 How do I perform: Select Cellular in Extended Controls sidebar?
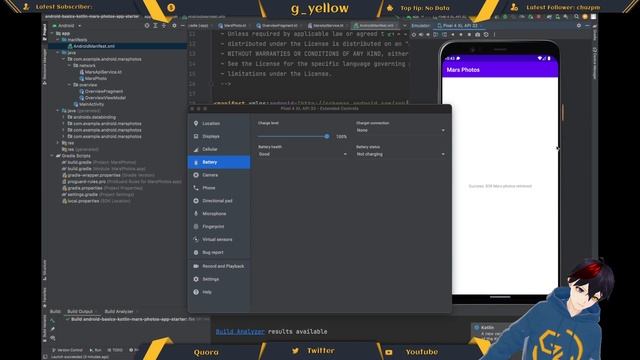pos(219,149)
